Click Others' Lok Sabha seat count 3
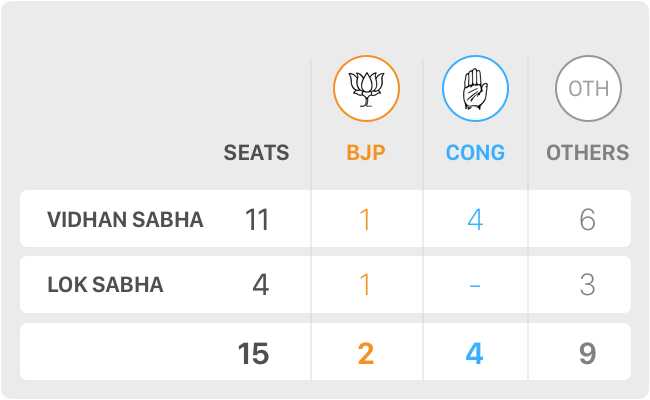This screenshot has height=400, width=650. click(587, 285)
